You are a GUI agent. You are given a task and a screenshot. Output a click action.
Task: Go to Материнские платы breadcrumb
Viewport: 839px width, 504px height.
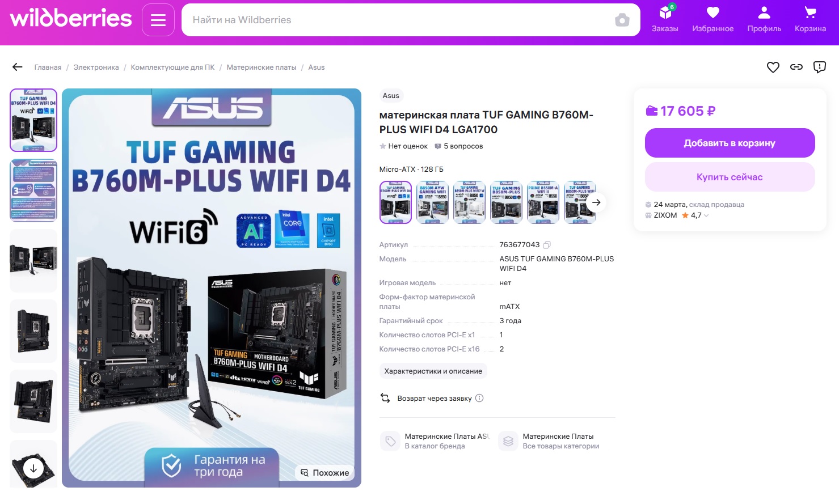[x=262, y=67]
